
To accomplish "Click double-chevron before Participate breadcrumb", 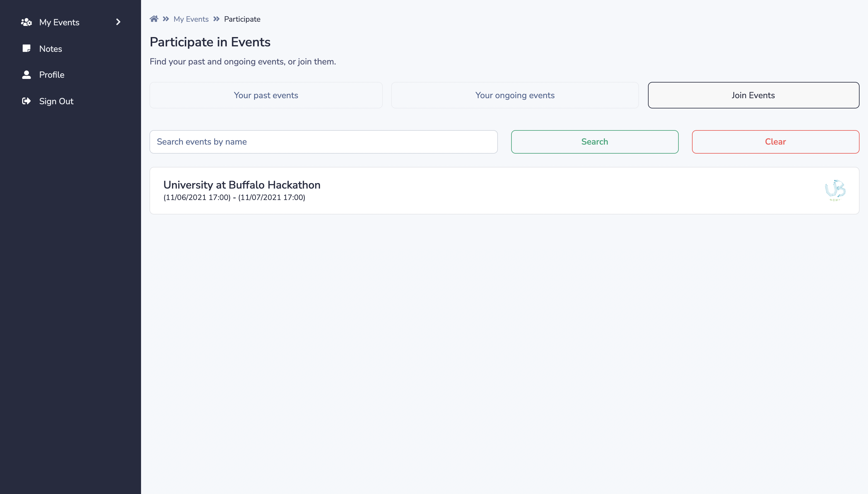I will [216, 19].
